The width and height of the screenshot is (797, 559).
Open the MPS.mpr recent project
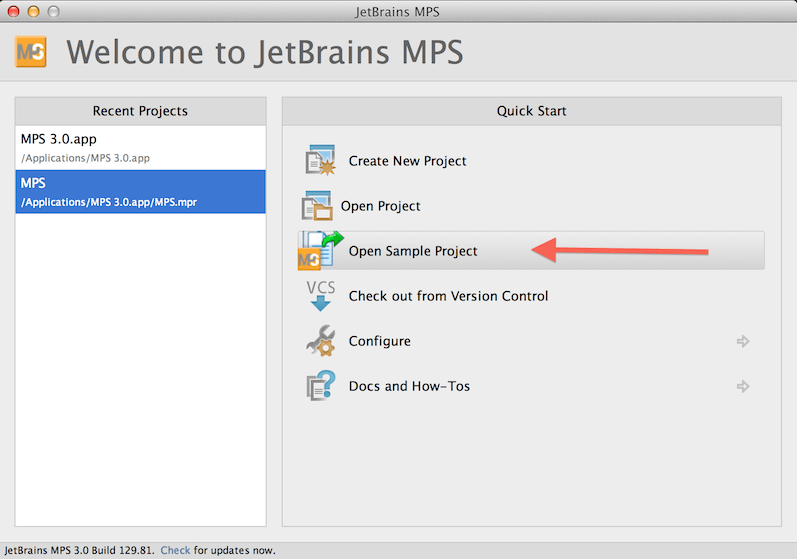[x=140, y=191]
